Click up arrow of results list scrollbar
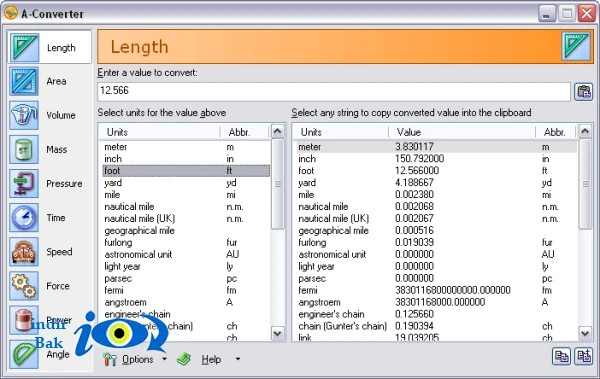Image resolution: width=600 pixels, height=379 pixels. 585,131
